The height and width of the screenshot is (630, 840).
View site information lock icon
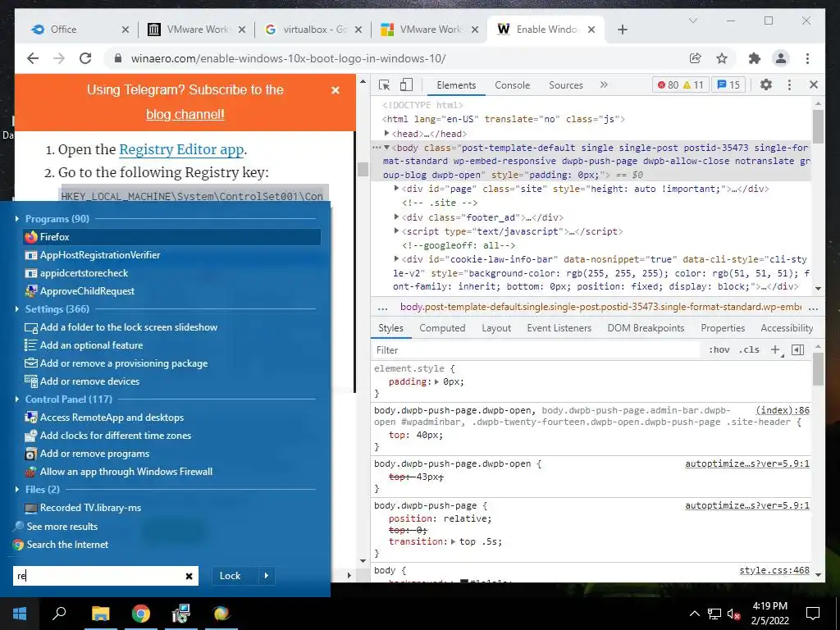[118, 58]
